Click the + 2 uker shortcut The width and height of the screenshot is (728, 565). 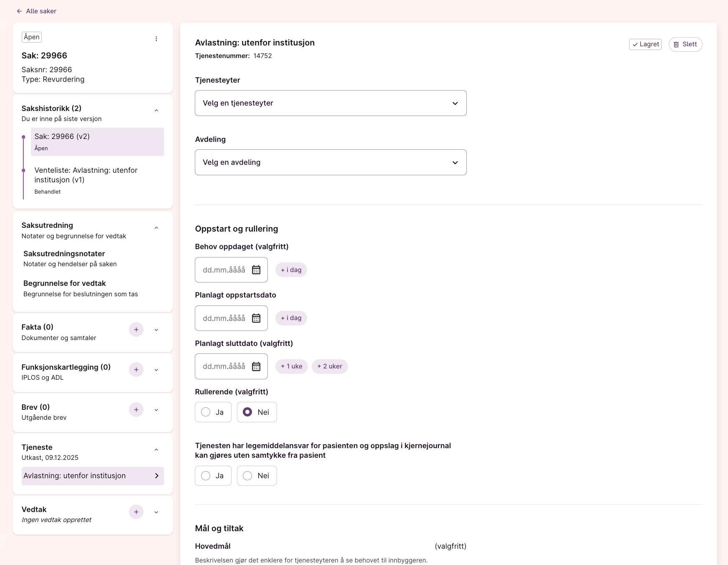pos(330,366)
